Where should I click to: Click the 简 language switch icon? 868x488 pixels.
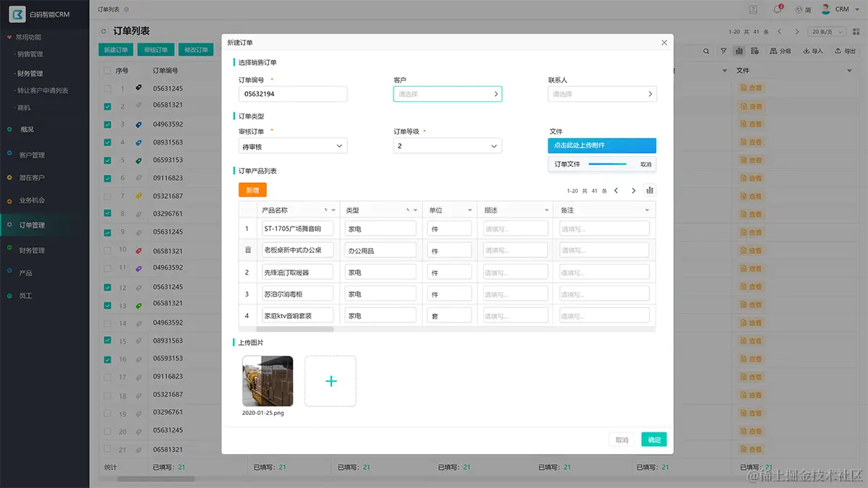(801, 9)
